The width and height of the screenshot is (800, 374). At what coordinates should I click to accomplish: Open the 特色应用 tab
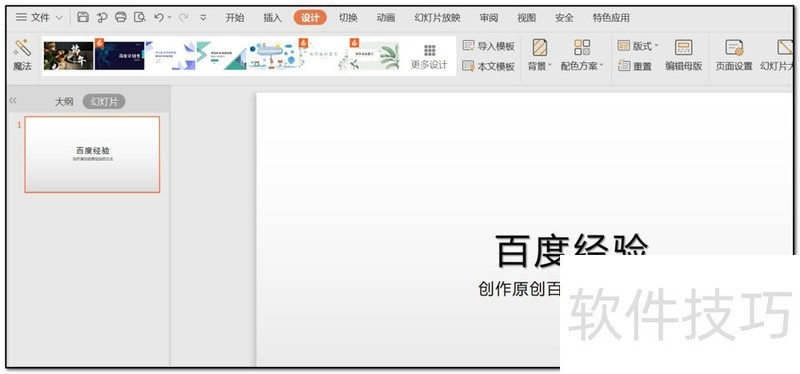tap(611, 18)
